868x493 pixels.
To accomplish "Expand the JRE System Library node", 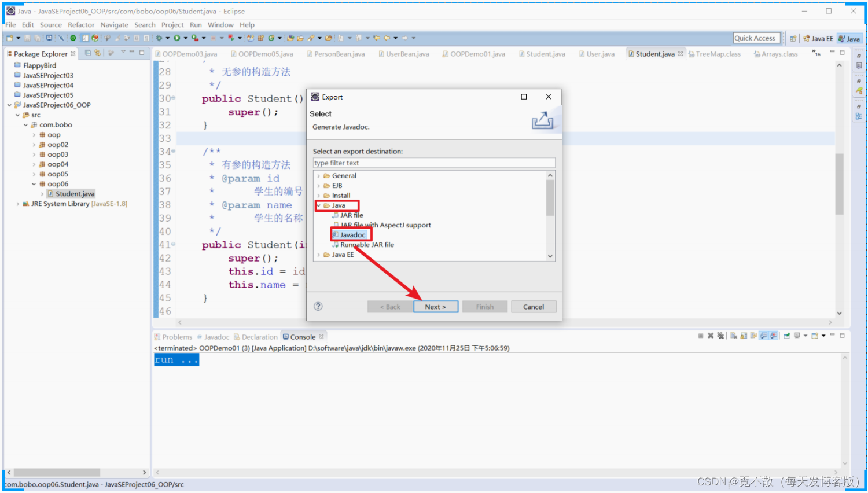I will (17, 204).
